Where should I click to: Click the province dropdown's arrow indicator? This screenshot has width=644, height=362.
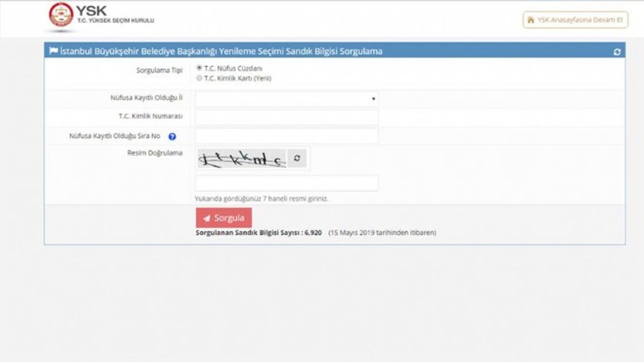pyautogui.click(x=373, y=99)
